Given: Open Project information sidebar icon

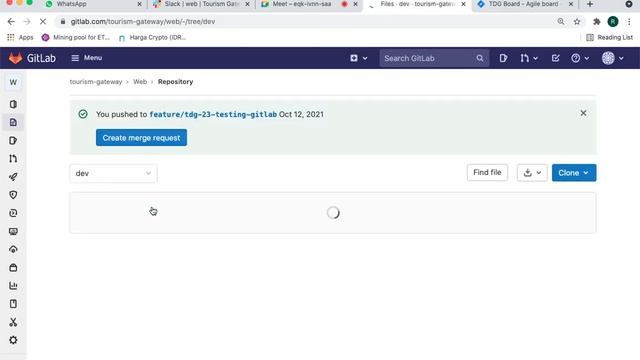Looking at the screenshot, I should 13,104.
